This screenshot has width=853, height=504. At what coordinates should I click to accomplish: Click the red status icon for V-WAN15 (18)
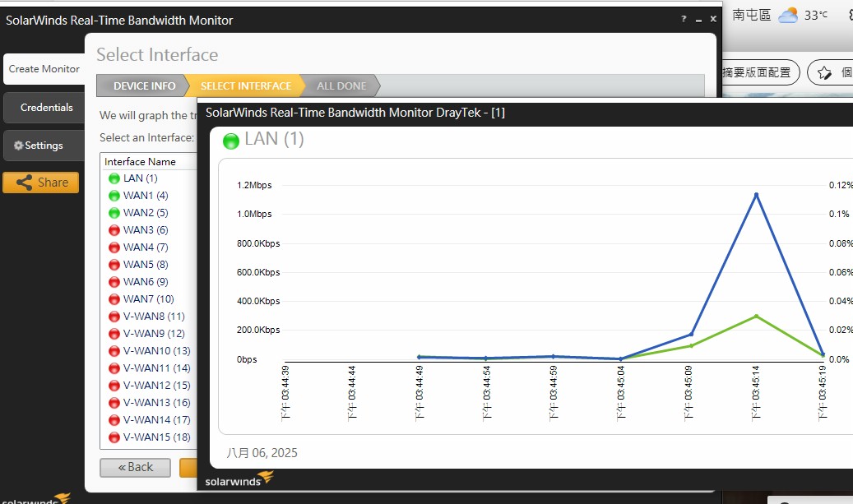(x=114, y=437)
